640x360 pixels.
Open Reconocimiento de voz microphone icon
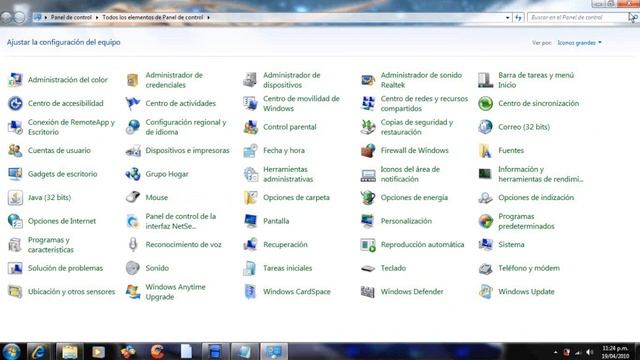(x=133, y=244)
